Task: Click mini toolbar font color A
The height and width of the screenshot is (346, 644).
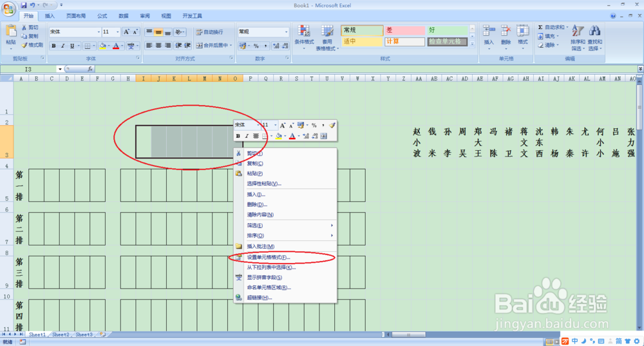Action: pyautogui.click(x=292, y=136)
